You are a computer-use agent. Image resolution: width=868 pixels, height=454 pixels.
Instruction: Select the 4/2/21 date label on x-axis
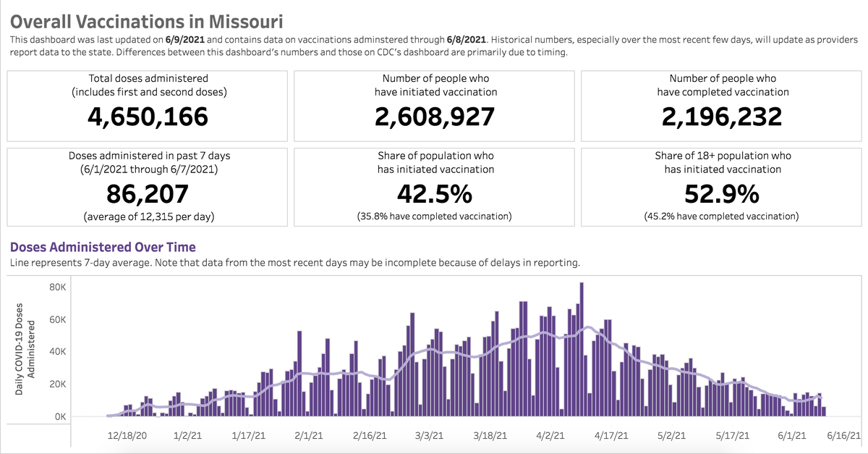click(550, 436)
